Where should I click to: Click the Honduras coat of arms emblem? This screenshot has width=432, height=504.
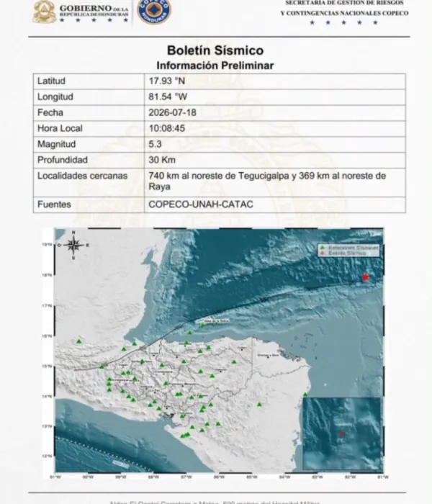pyautogui.click(x=45, y=12)
